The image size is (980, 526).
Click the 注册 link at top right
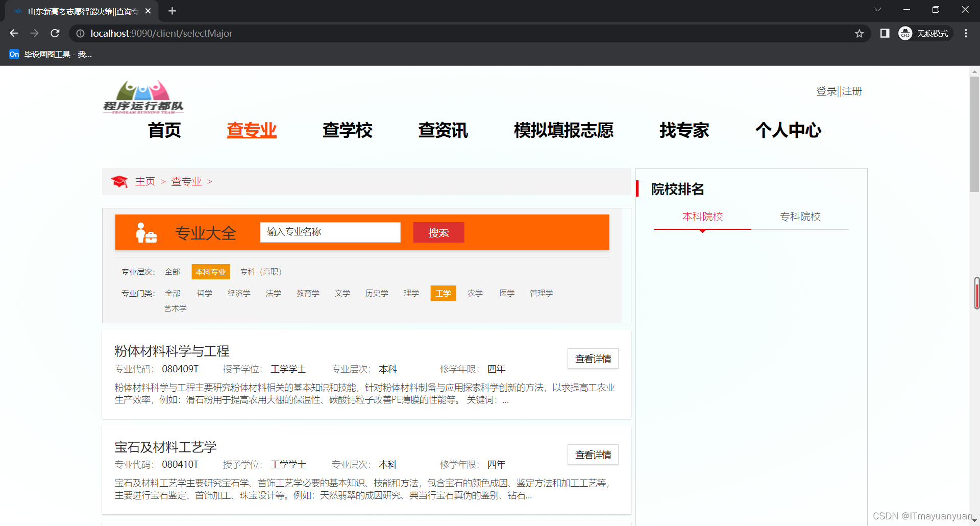point(852,91)
